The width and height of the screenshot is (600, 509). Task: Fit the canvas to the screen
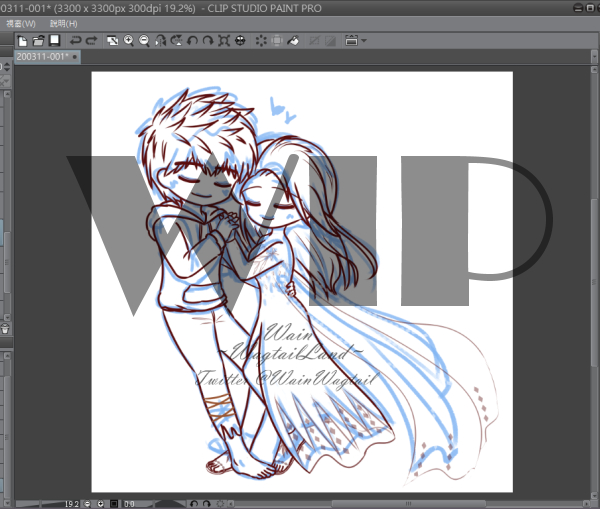(x=224, y=41)
